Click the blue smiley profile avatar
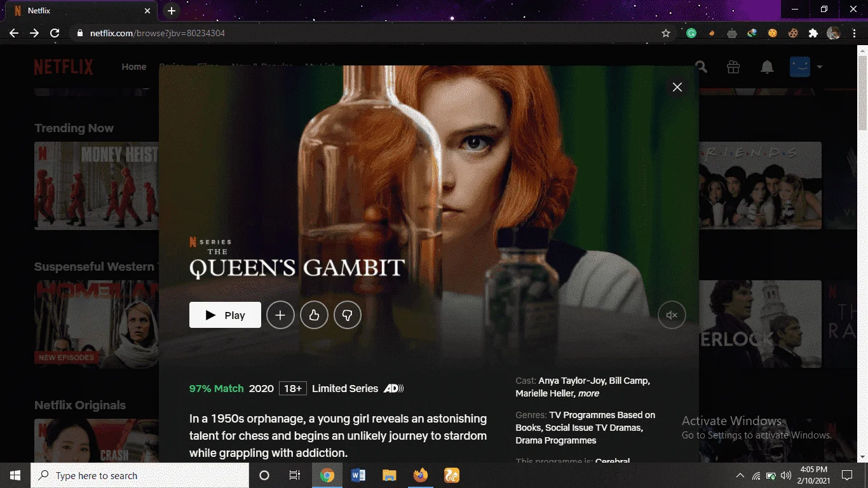This screenshot has width=868, height=488. tap(800, 67)
